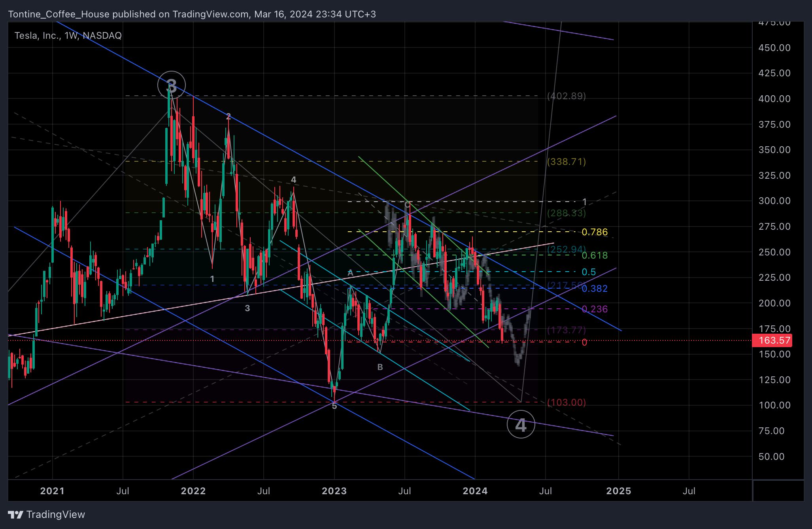This screenshot has height=529, width=812.
Task: Click the (288.33) price level label
Action: pos(566,213)
